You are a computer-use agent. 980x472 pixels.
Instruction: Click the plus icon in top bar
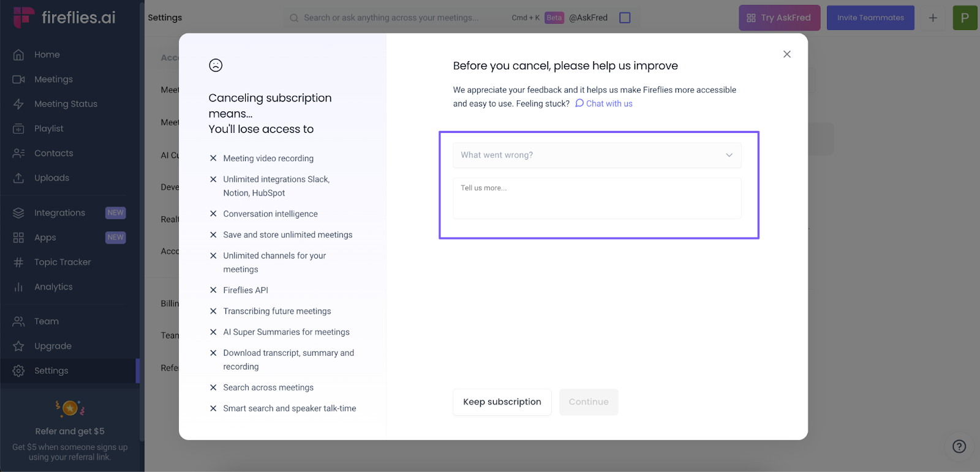[933, 18]
